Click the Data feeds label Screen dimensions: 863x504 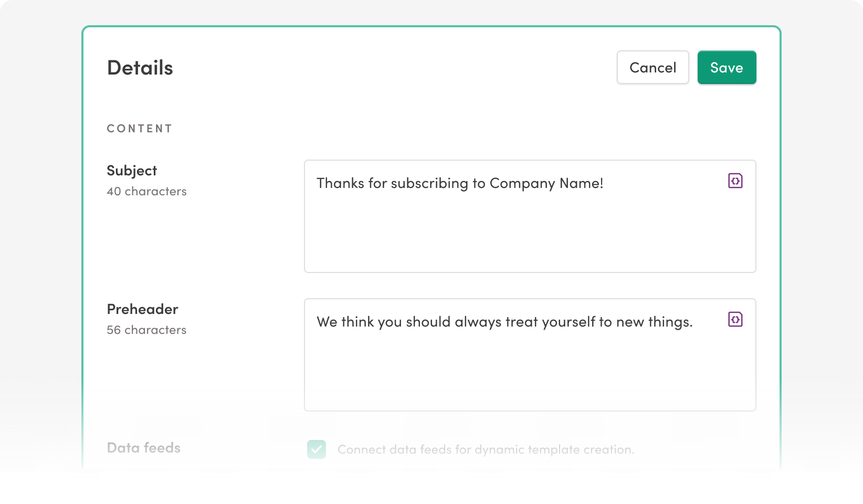point(143,448)
